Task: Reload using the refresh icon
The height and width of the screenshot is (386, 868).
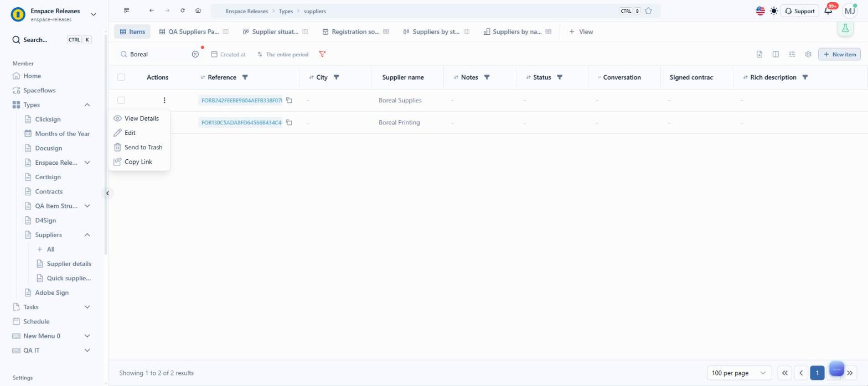Action: [183, 11]
